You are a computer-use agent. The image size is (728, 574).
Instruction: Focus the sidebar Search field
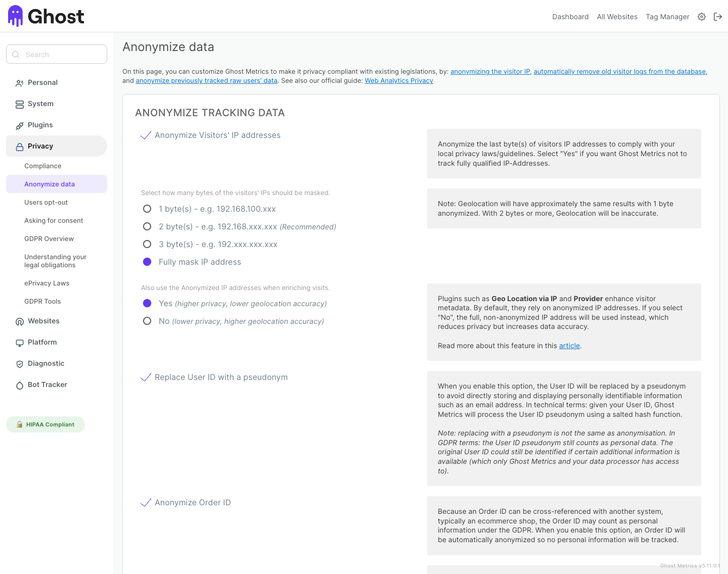point(57,54)
